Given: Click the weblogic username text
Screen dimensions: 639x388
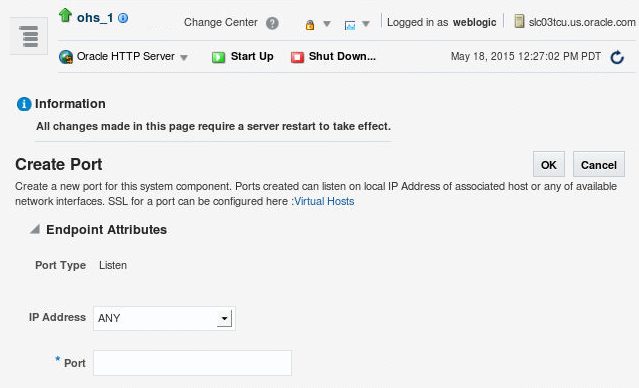Looking at the screenshot, I should click(474, 22).
